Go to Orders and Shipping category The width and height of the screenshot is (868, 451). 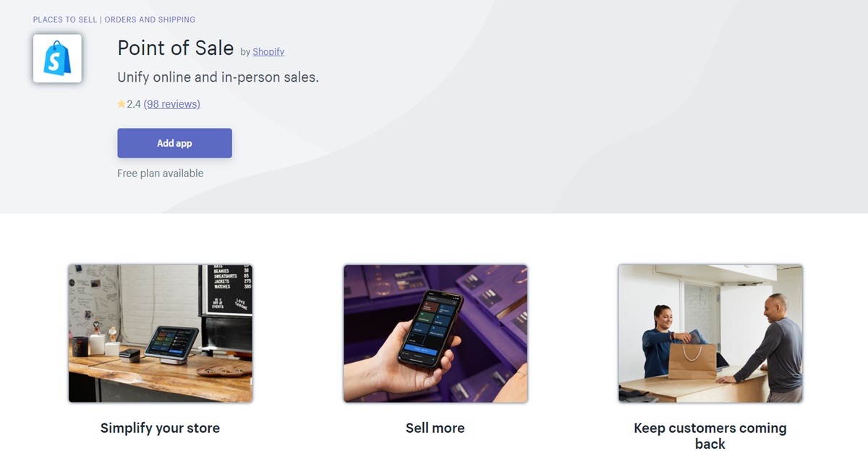pyautogui.click(x=150, y=20)
